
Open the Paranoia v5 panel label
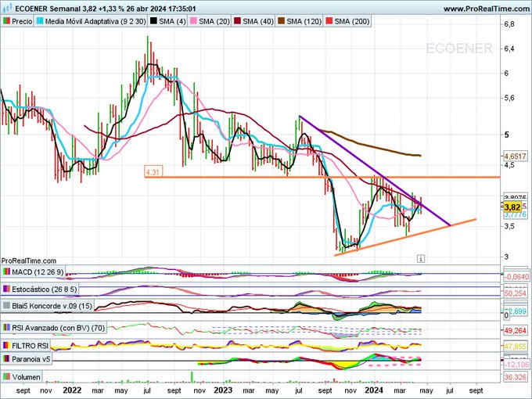pyautogui.click(x=31, y=358)
